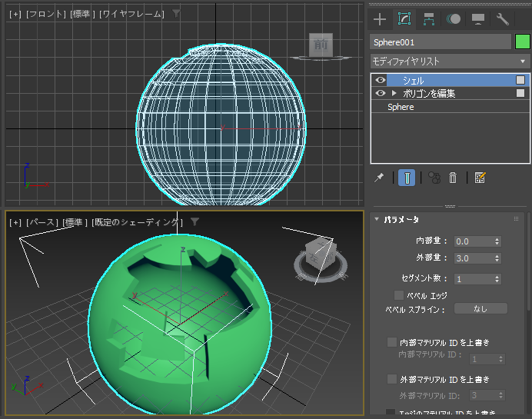532x419 pixels.
Task: Collapse the パラメータ rollout
Action: click(377, 219)
